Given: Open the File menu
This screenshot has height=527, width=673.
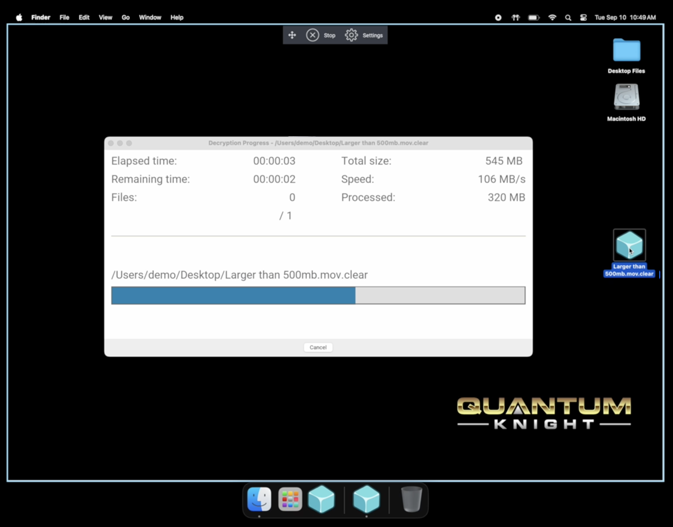Looking at the screenshot, I should [x=64, y=18].
